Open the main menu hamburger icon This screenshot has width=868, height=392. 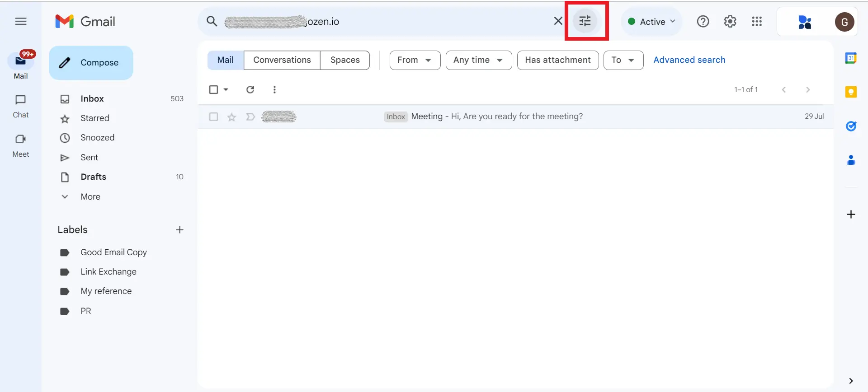click(21, 21)
